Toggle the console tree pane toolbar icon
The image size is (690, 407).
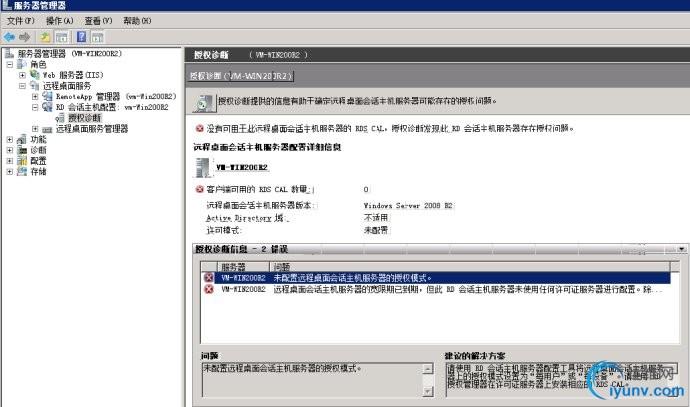click(x=61, y=37)
